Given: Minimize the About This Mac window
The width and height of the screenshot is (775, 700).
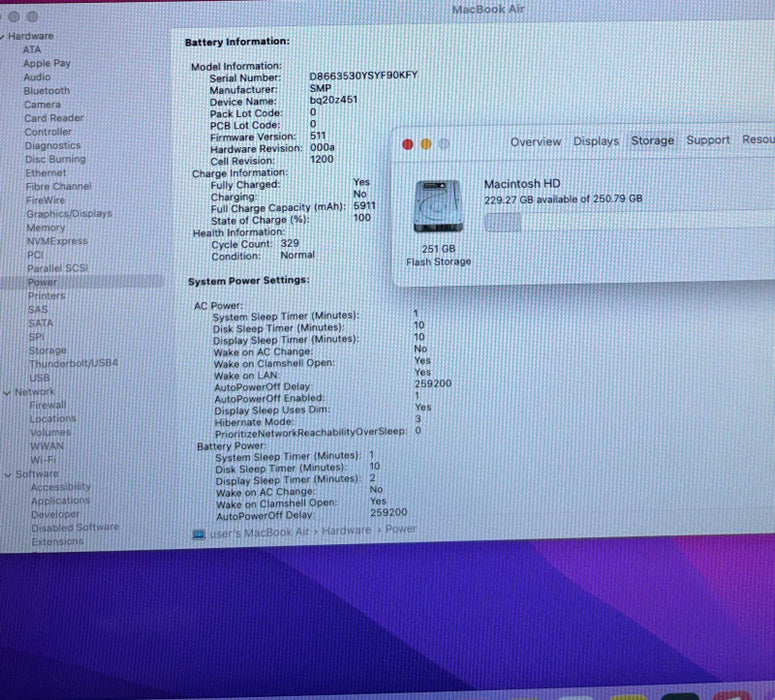Looking at the screenshot, I should [426, 144].
